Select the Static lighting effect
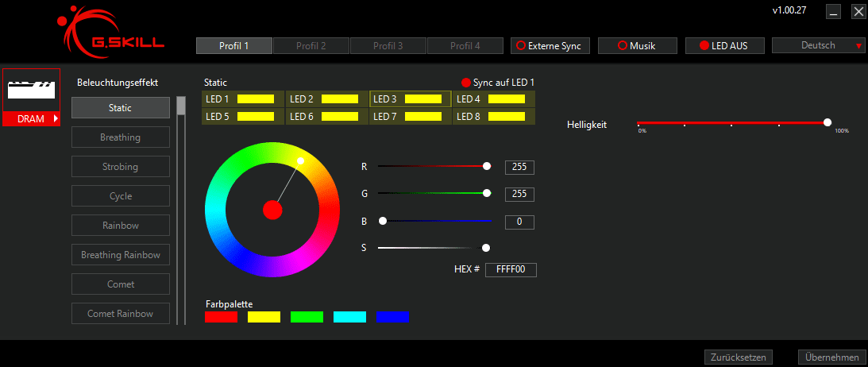This screenshot has height=367, width=868. coord(120,108)
